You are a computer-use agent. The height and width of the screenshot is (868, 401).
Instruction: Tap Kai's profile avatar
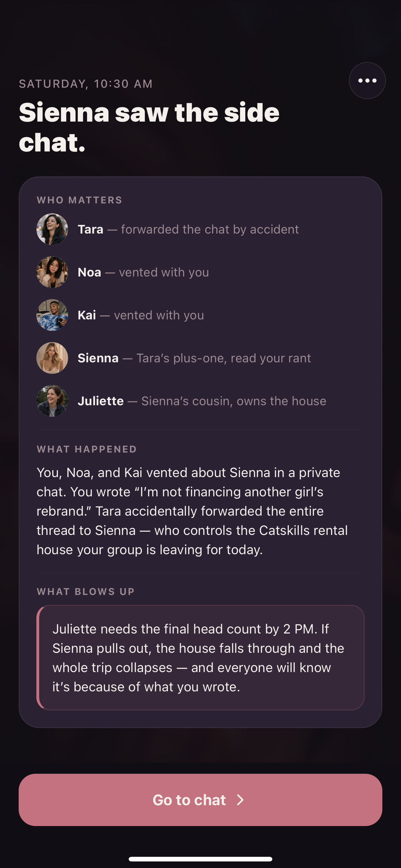click(x=52, y=314)
